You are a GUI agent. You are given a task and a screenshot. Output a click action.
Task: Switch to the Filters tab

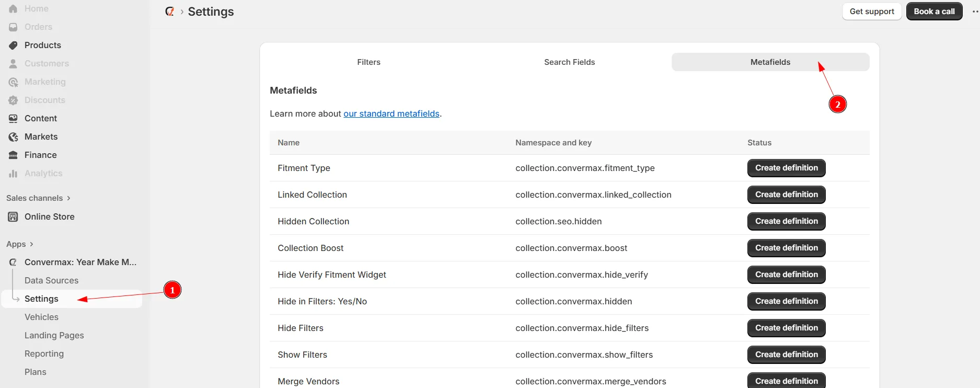coord(368,62)
